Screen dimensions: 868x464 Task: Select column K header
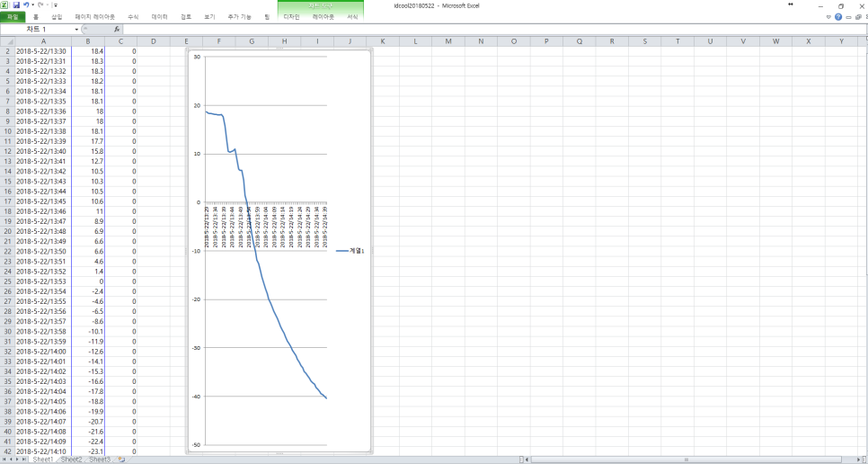click(x=383, y=41)
